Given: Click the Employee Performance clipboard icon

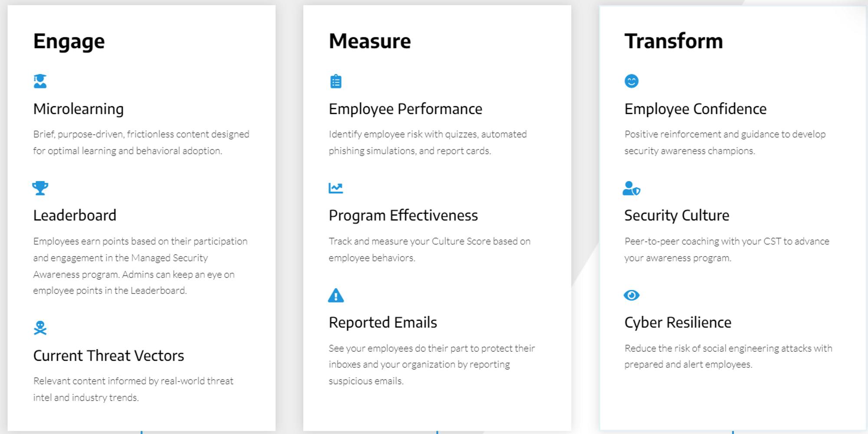Looking at the screenshot, I should [x=335, y=81].
